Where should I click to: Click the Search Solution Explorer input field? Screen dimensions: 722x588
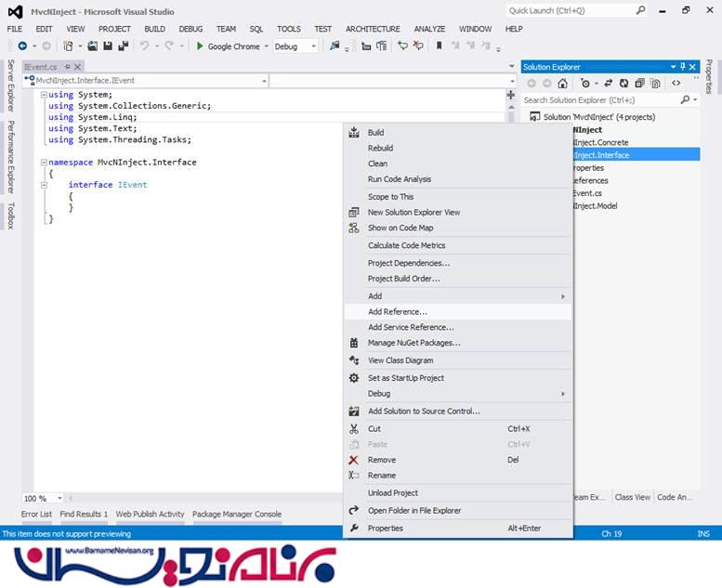[604, 100]
